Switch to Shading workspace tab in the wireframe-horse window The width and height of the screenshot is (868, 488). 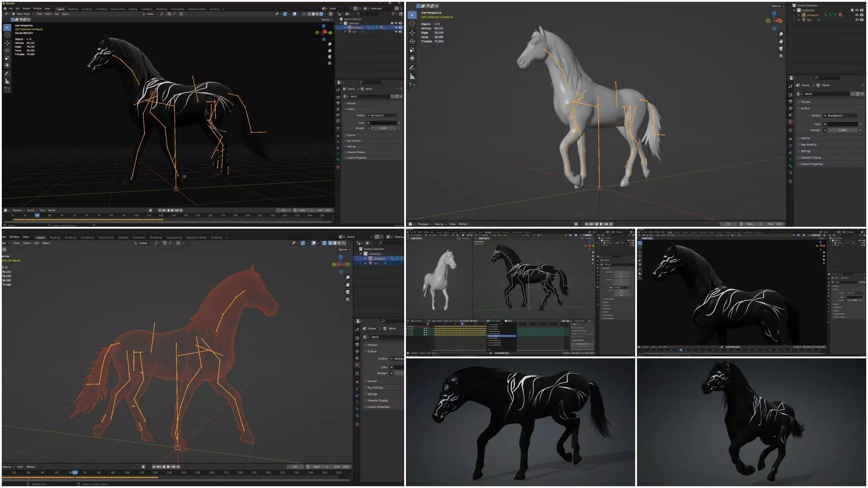pyautogui.click(x=123, y=237)
